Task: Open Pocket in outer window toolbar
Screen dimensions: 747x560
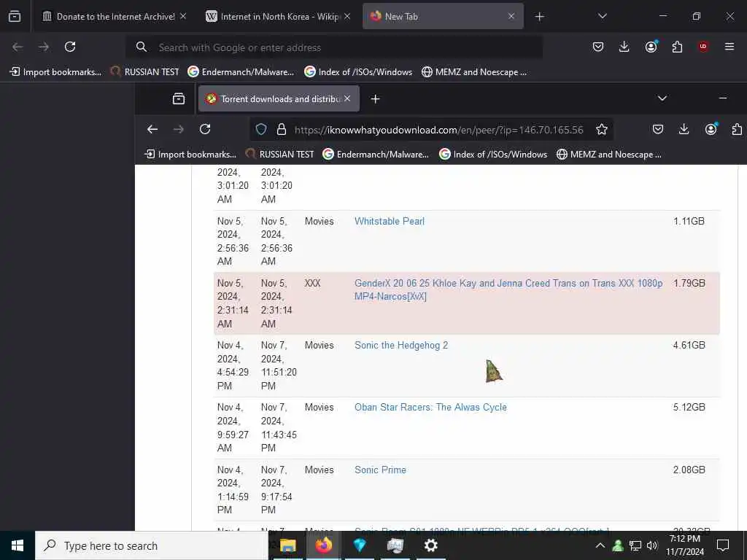Action: [x=598, y=47]
